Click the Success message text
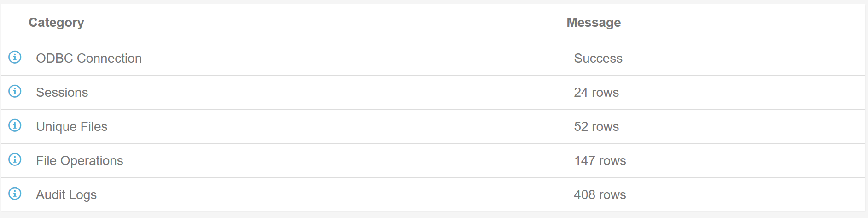 coord(598,59)
